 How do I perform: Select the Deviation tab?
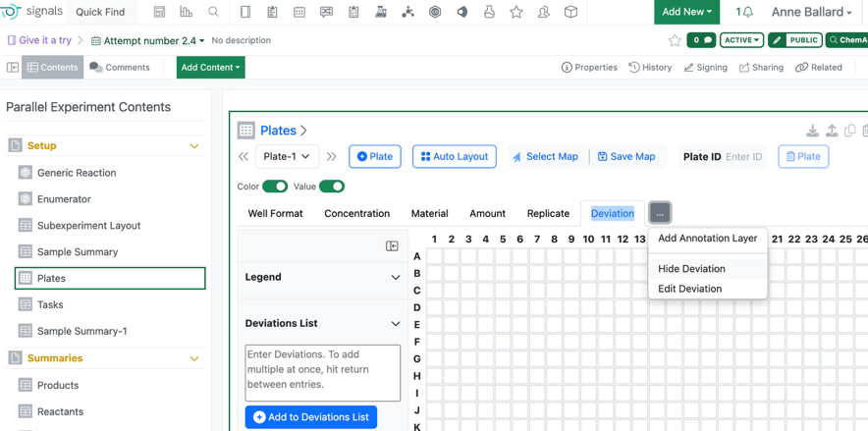[x=613, y=214]
